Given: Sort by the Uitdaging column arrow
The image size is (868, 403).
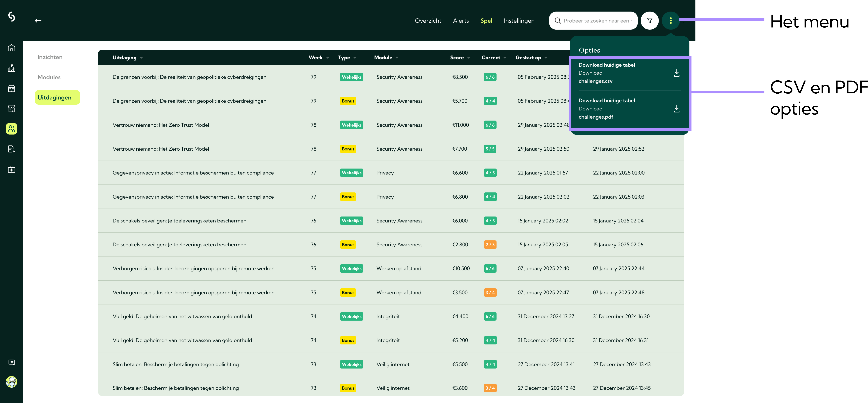Looking at the screenshot, I should (141, 58).
